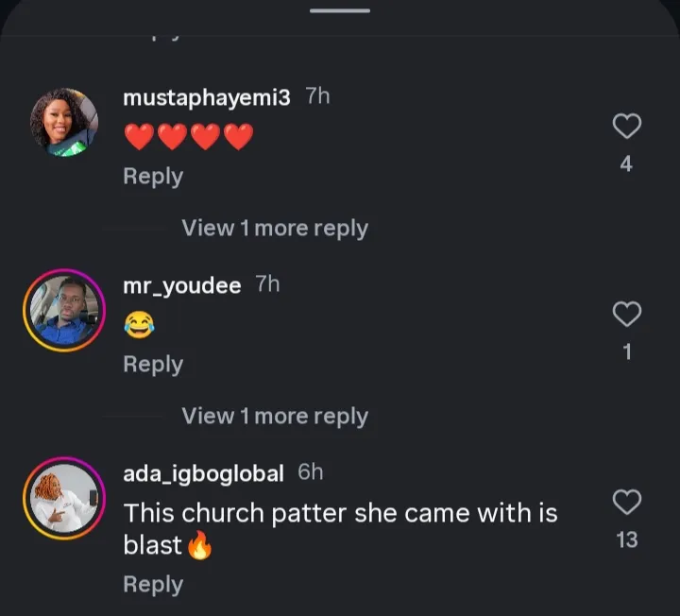
Task: Reply to ada_igboglobal's comment
Action: click(153, 585)
